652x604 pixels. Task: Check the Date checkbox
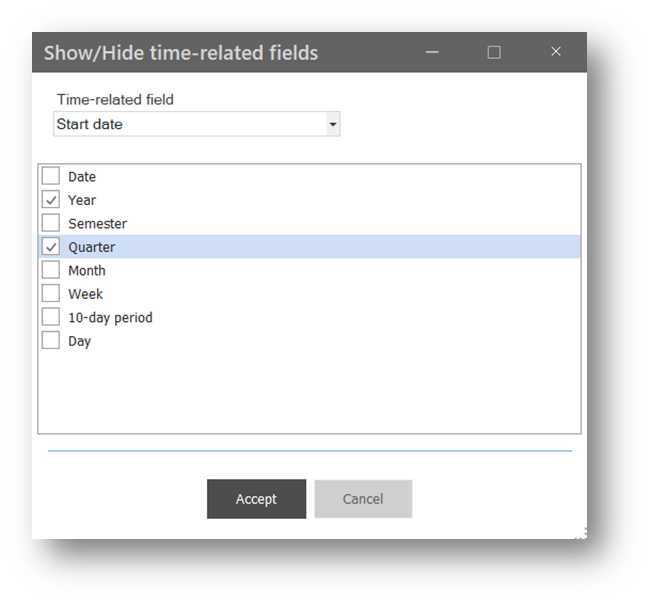[51, 176]
